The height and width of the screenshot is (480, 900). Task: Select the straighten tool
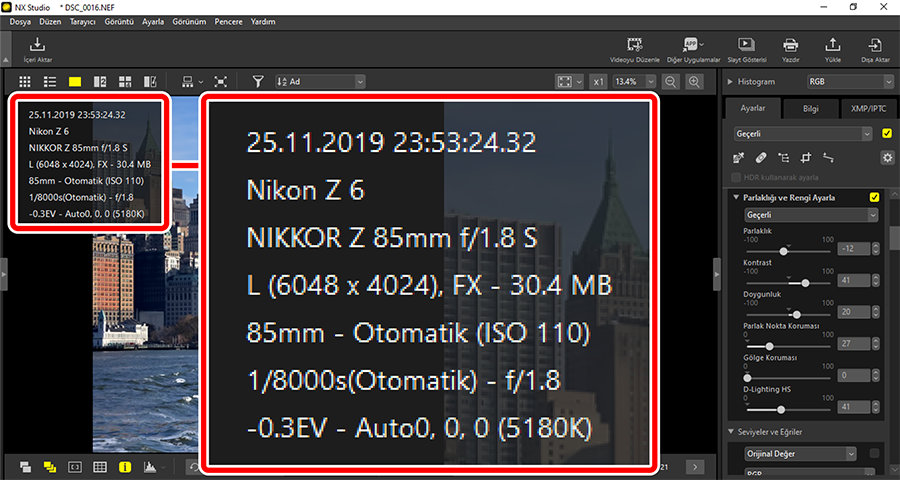click(828, 157)
